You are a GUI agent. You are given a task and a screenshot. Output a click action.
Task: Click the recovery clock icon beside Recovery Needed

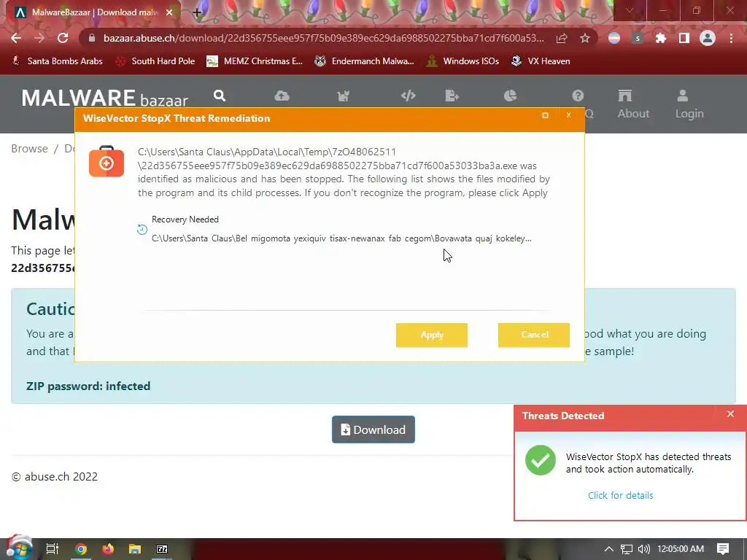(142, 229)
